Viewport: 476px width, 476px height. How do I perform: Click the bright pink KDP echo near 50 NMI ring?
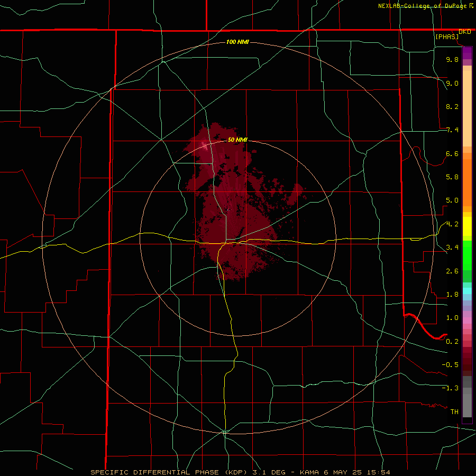click(205, 147)
